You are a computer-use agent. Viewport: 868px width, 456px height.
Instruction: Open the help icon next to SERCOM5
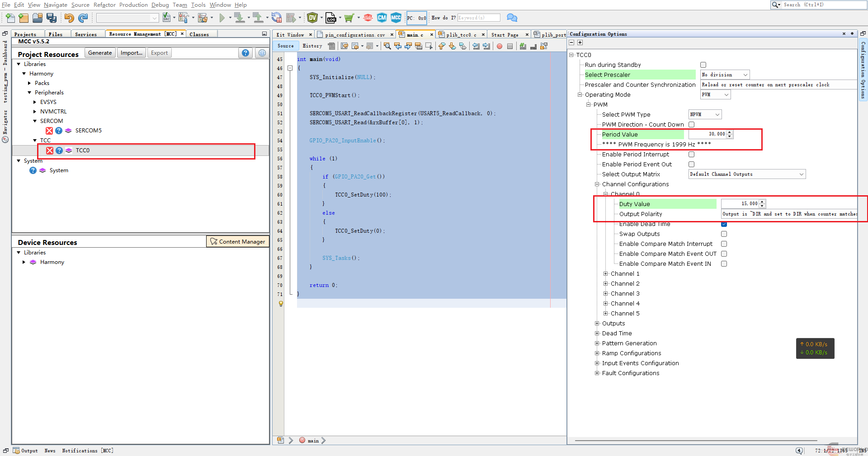point(59,131)
